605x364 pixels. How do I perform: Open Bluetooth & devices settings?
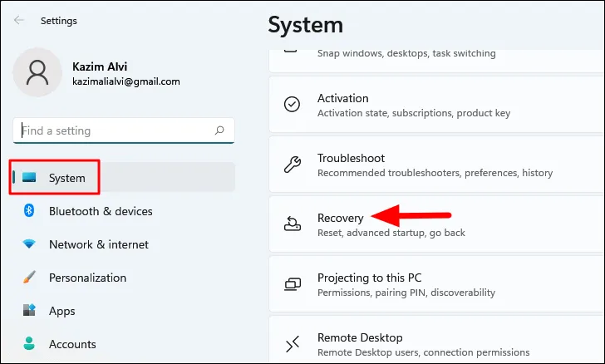101,211
